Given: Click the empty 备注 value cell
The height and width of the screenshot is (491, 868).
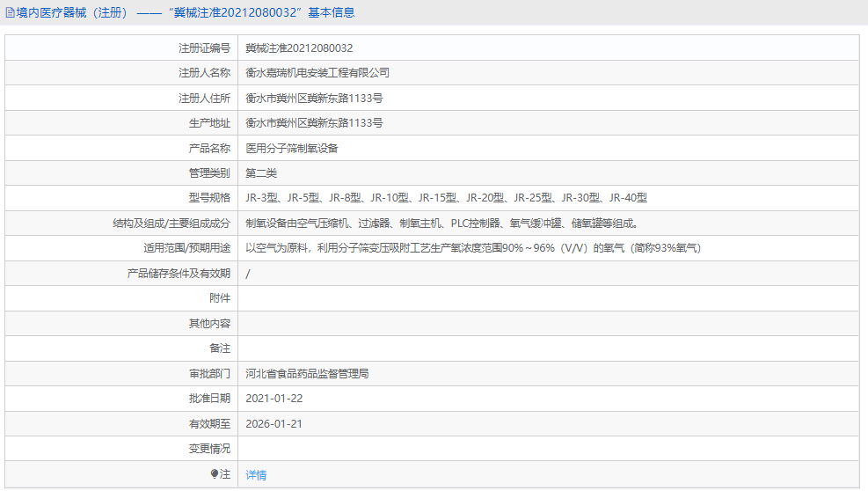Looking at the screenshot, I should click(x=545, y=348).
